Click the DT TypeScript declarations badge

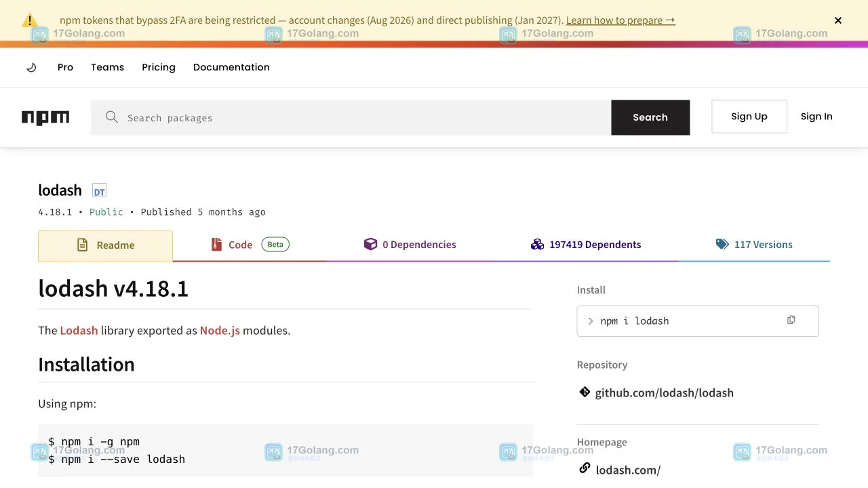pyautogui.click(x=99, y=191)
